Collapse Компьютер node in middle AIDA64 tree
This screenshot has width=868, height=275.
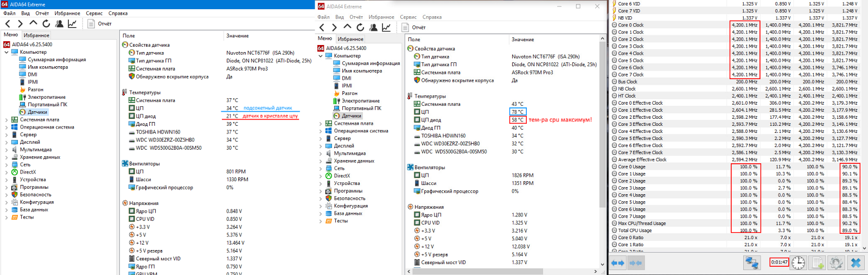[321, 56]
